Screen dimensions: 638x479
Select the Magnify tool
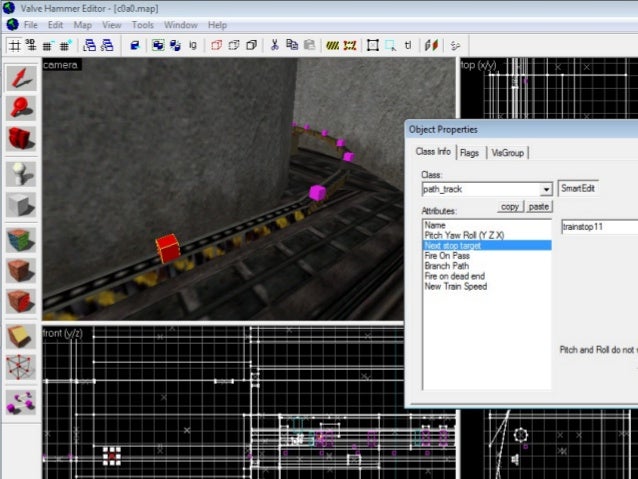tap(21, 108)
